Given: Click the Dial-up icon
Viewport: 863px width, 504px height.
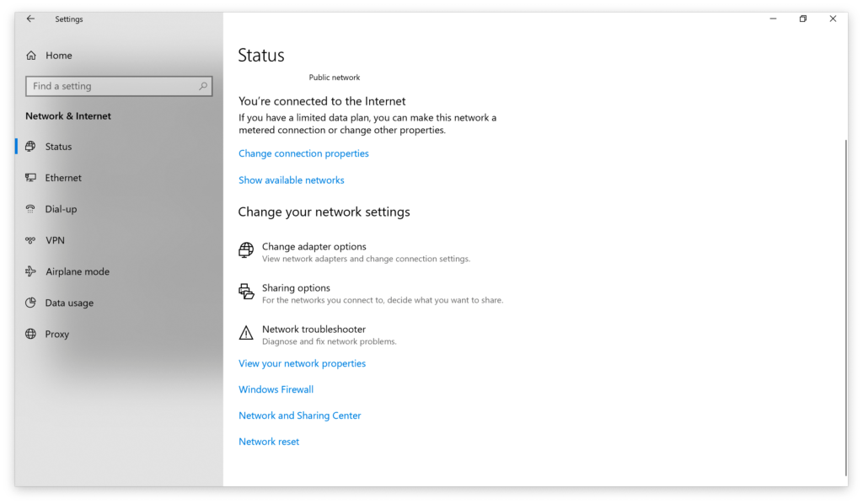Looking at the screenshot, I should (x=31, y=209).
